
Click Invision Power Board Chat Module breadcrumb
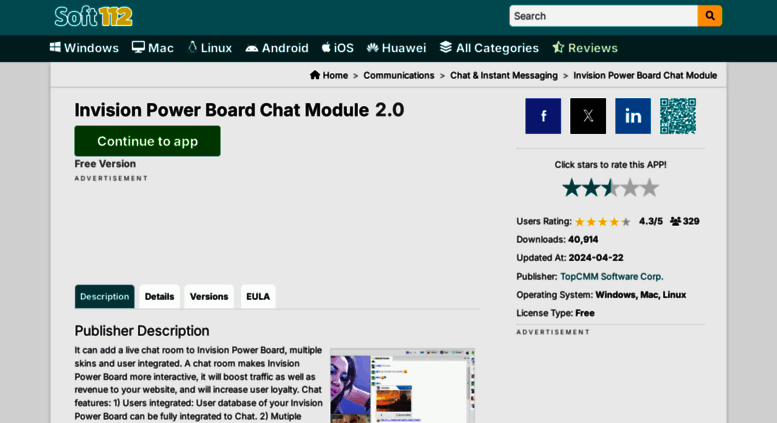pos(645,75)
